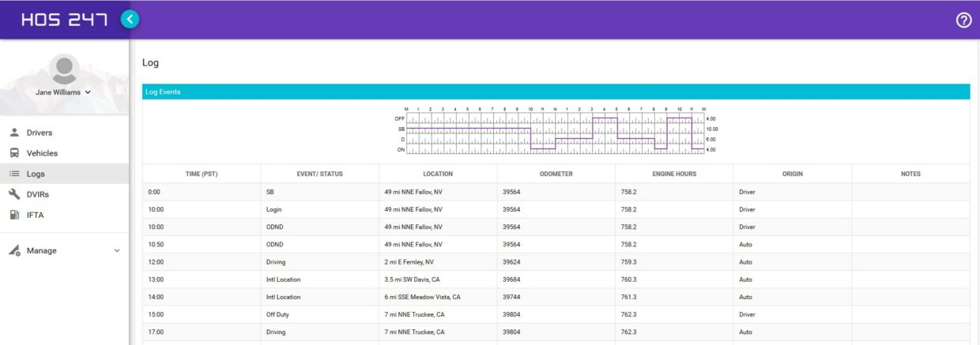980x345 pixels.
Task: Click the Logs list icon
Action: pos(14,174)
